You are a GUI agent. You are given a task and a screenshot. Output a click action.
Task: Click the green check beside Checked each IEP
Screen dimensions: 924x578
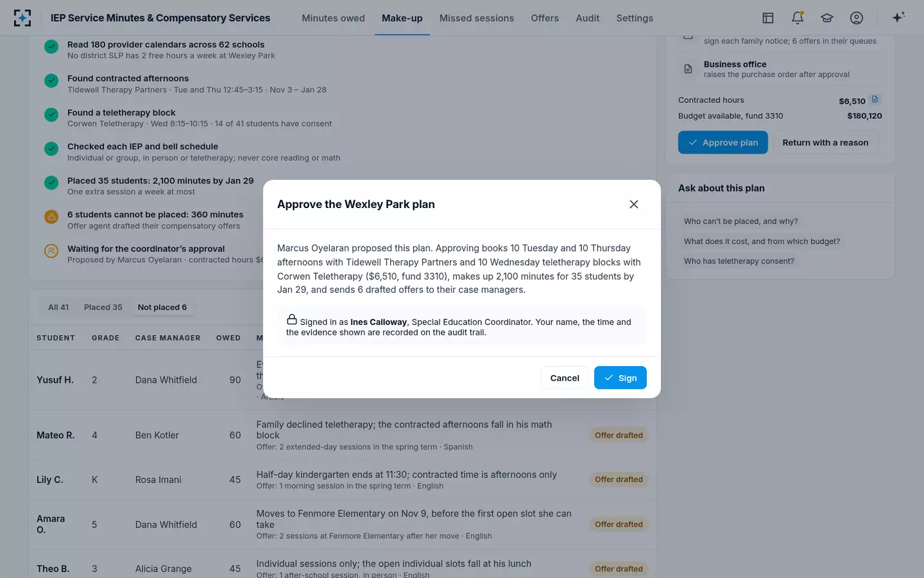coord(51,148)
